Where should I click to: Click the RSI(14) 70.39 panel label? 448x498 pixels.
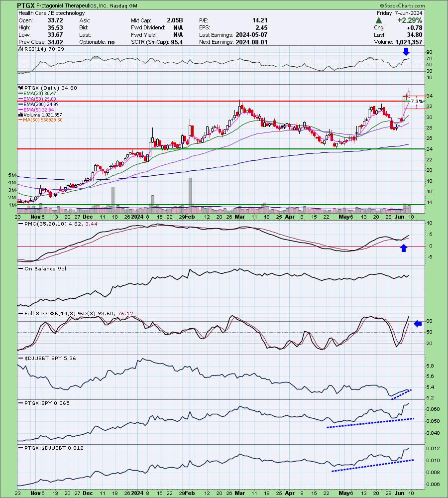tap(44, 49)
